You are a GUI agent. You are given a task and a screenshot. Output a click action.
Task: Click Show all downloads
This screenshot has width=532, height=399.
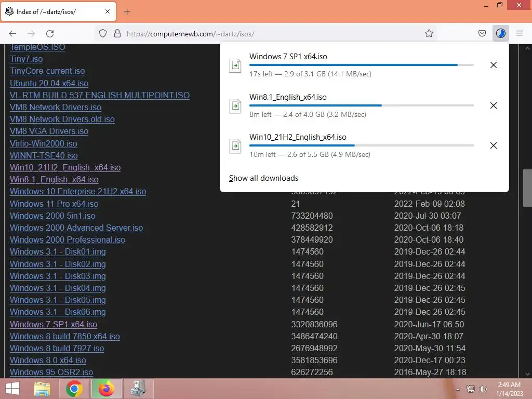click(x=263, y=178)
